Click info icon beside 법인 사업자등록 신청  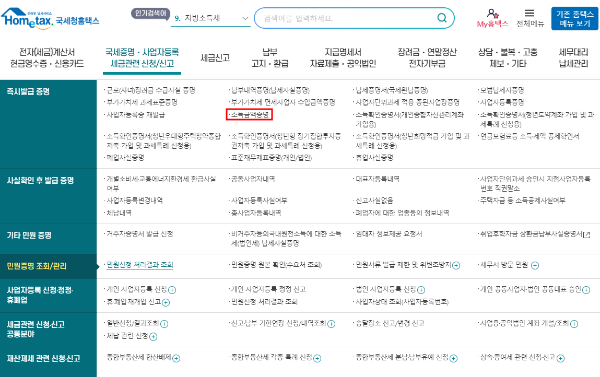(x=421, y=290)
